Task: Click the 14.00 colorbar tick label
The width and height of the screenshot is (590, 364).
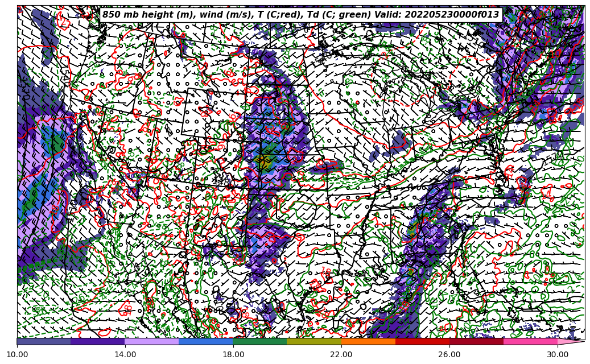Action: click(125, 355)
